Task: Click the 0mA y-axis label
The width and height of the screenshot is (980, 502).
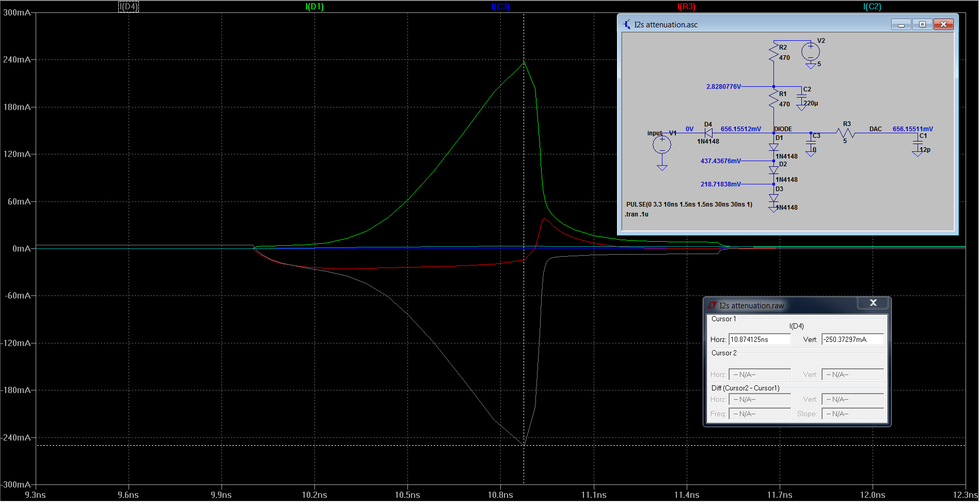Action: point(22,248)
